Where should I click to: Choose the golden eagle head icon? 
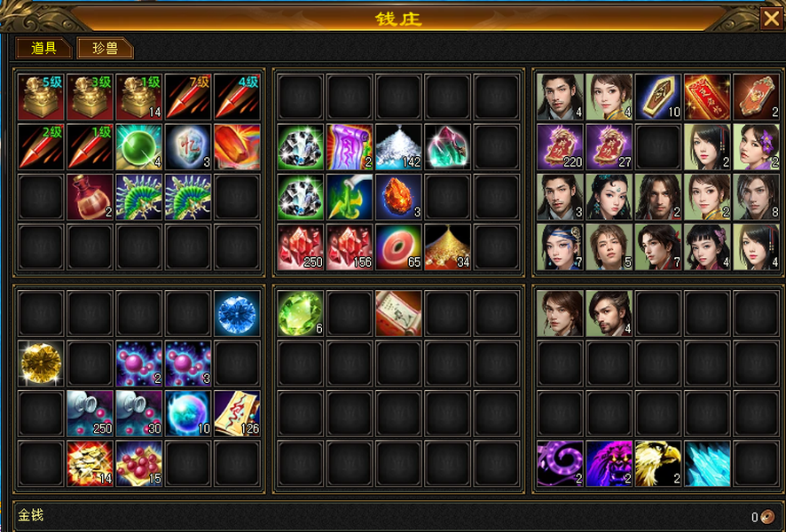click(658, 464)
